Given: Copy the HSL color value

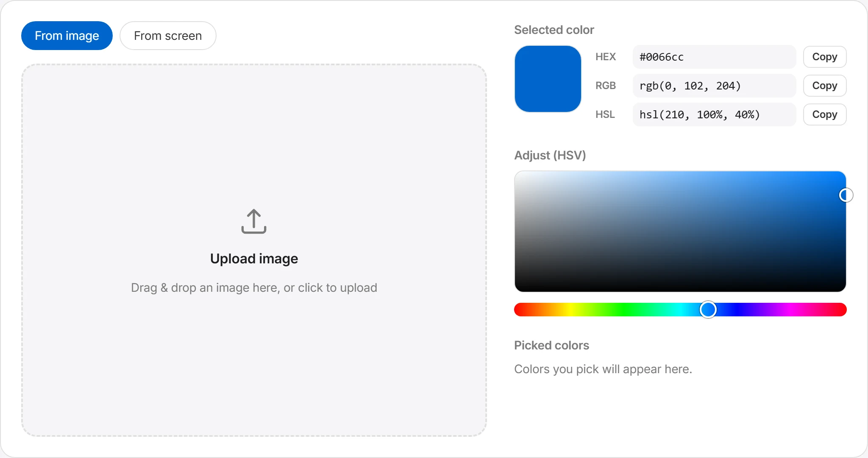Looking at the screenshot, I should [824, 114].
